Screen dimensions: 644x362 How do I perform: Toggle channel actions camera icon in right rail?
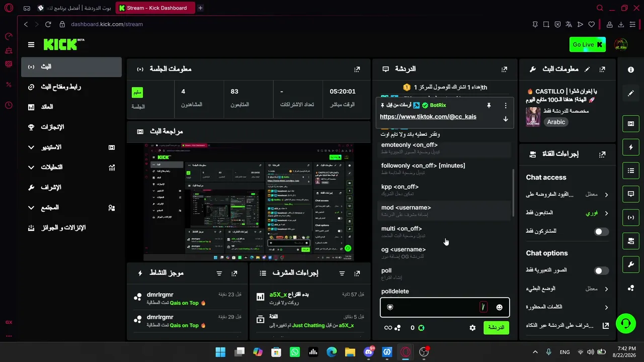(631, 241)
